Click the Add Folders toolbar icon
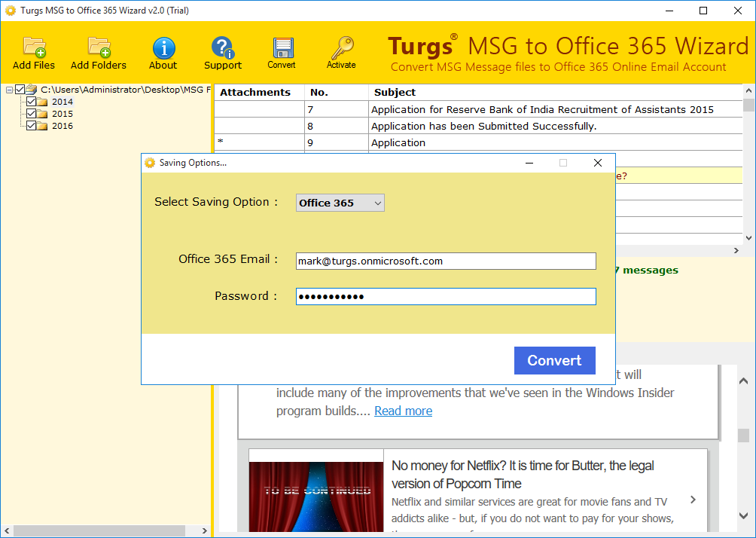The width and height of the screenshot is (756, 538). [x=99, y=47]
